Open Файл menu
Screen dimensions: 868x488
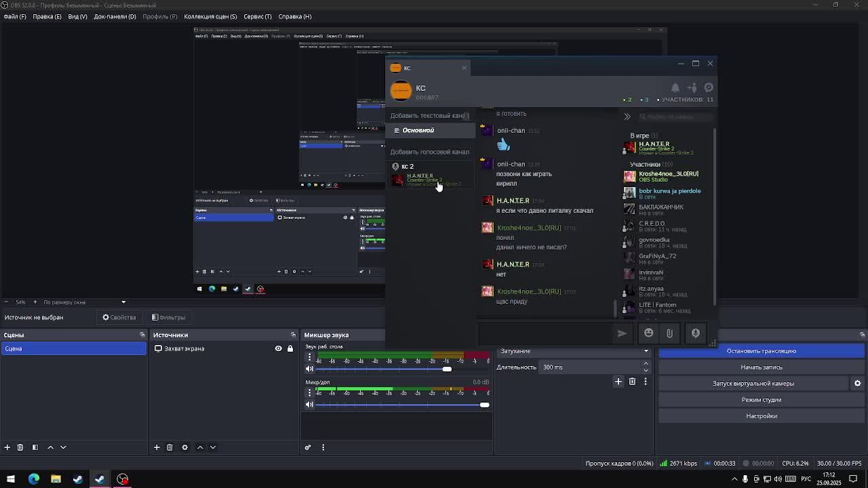pyautogui.click(x=15, y=16)
